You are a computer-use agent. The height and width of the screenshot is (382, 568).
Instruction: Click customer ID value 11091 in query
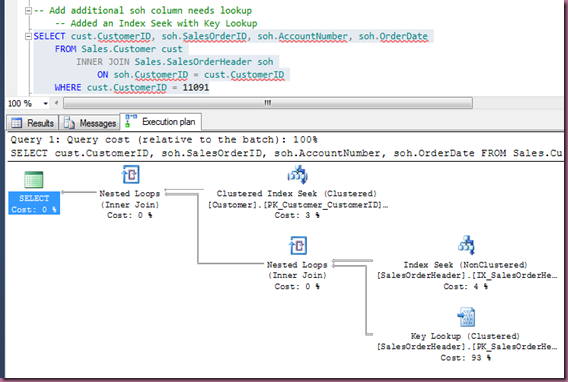point(196,88)
